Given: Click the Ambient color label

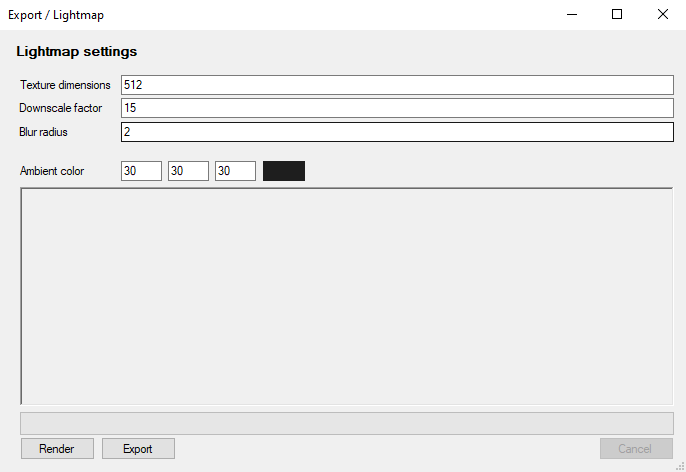Looking at the screenshot, I should click(52, 171).
